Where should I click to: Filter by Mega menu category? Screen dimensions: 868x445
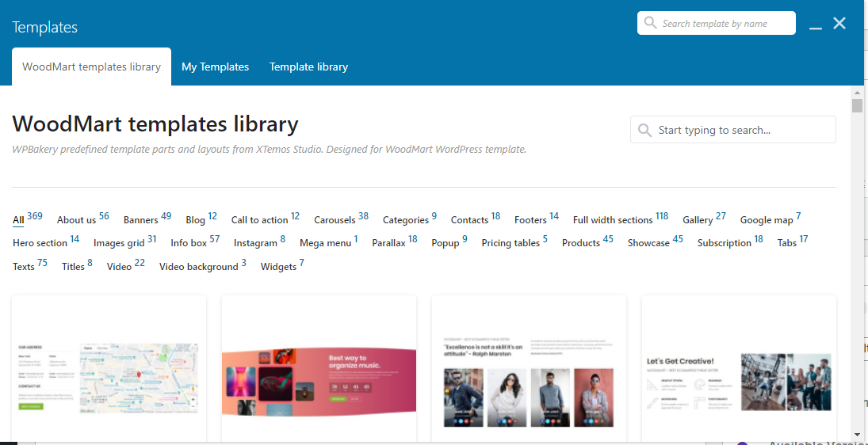pos(329,242)
